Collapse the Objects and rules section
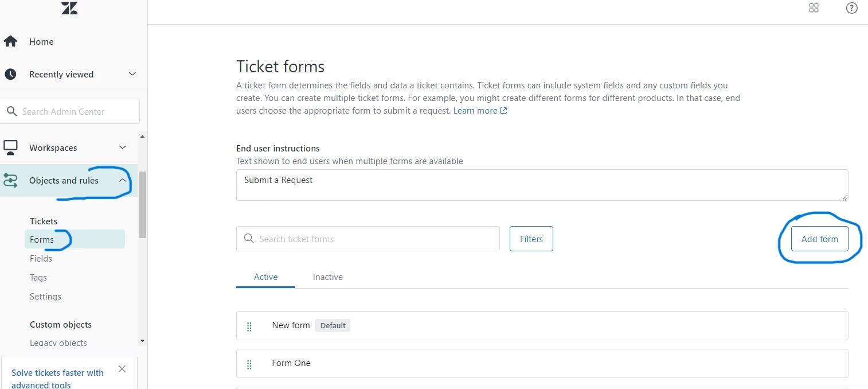This screenshot has width=868, height=389. (x=123, y=180)
